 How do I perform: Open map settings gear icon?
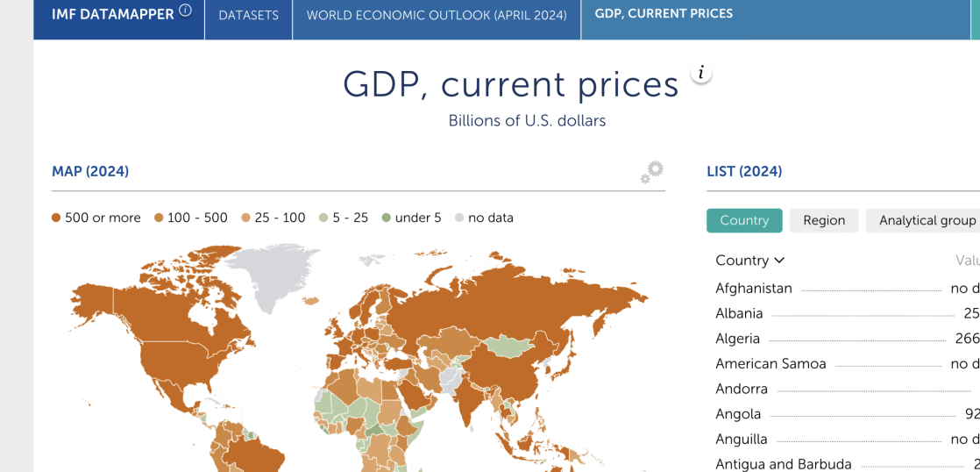(x=651, y=172)
